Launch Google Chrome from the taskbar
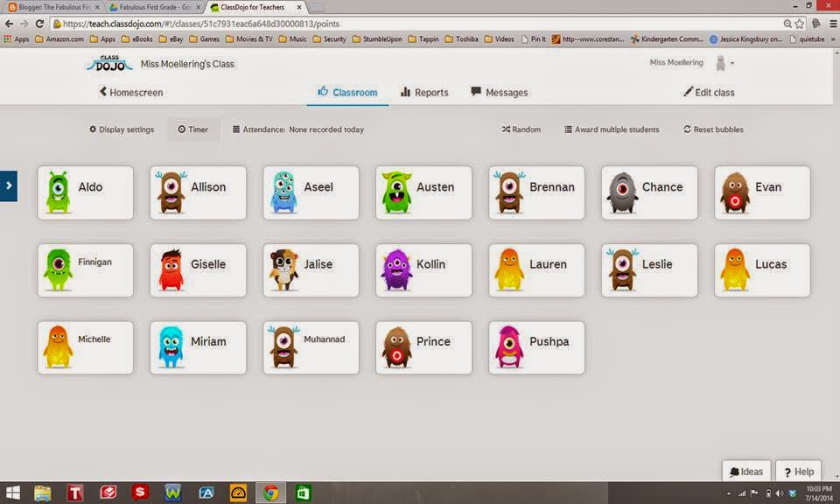 point(269,492)
